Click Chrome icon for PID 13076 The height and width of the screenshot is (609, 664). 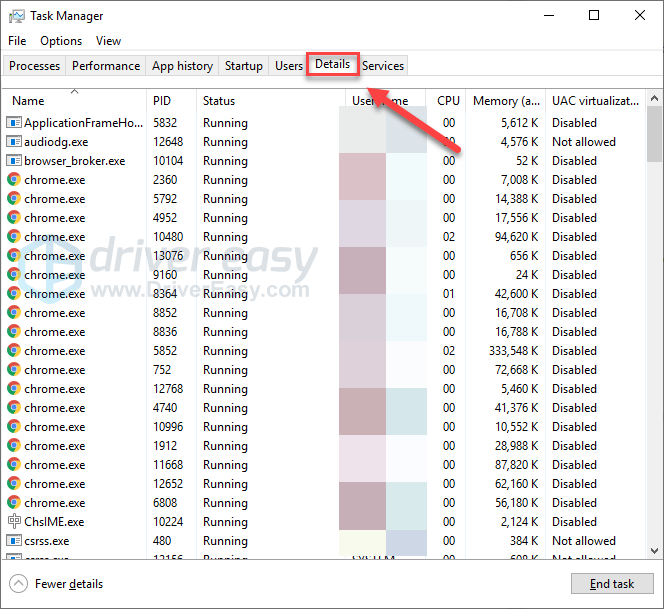(14, 256)
